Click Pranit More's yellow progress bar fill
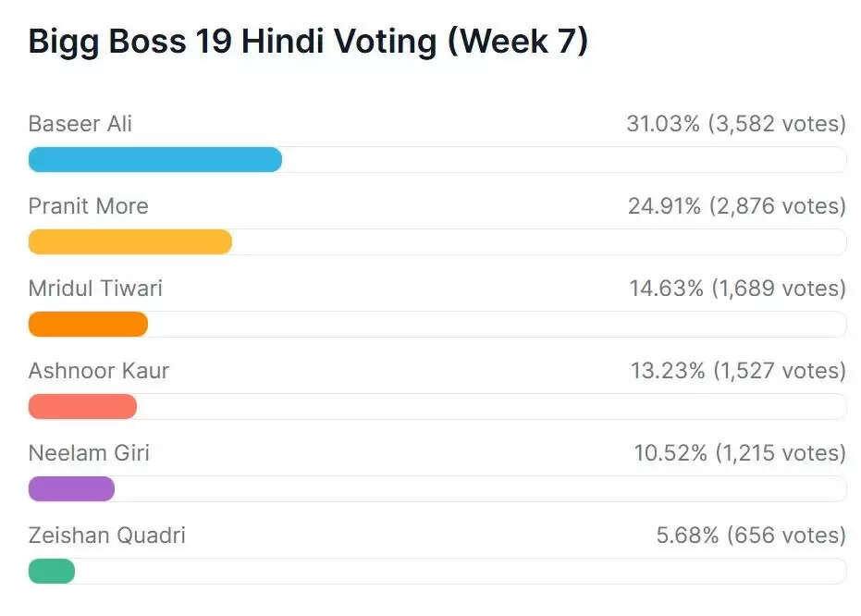 click(129, 242)
